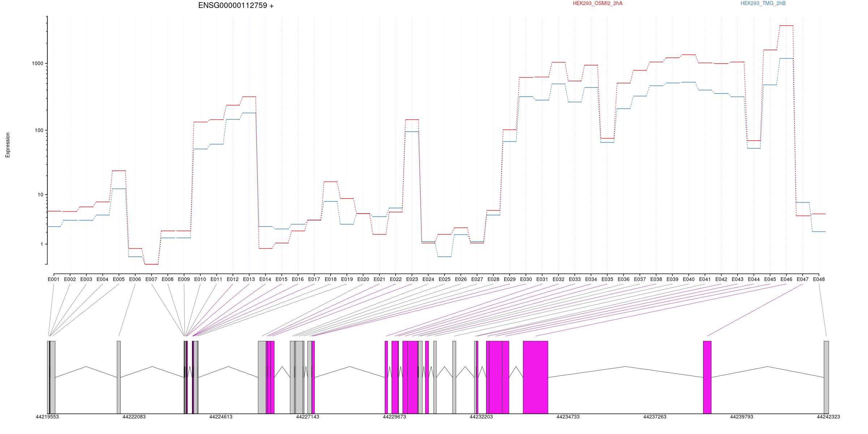Select exon label E046
The height and width of the screenshot is (434, 868).
click(786, 279)
